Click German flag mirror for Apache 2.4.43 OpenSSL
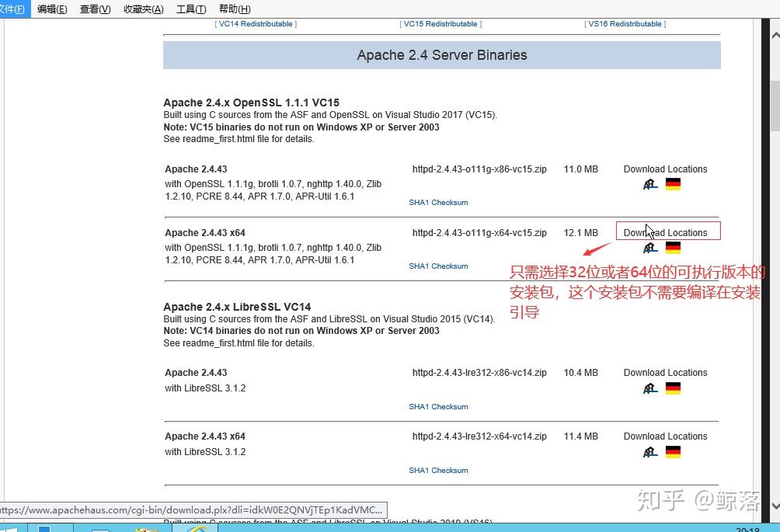Viewport: 780px width, 532px height. [673, 183]
